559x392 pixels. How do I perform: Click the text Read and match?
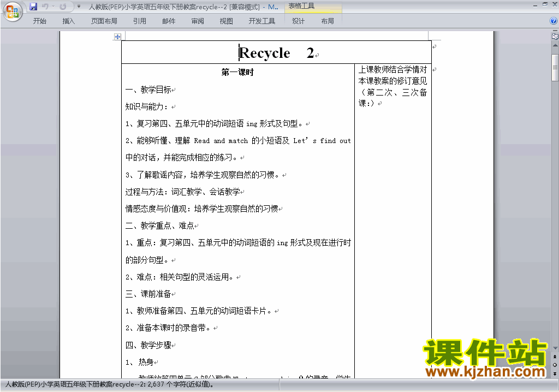221,141
